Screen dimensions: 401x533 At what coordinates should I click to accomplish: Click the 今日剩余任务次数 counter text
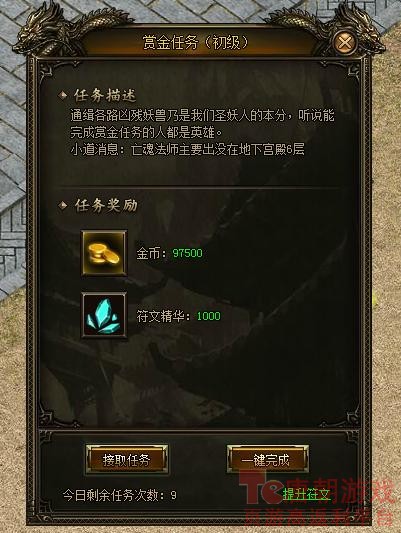pos(120,495)
